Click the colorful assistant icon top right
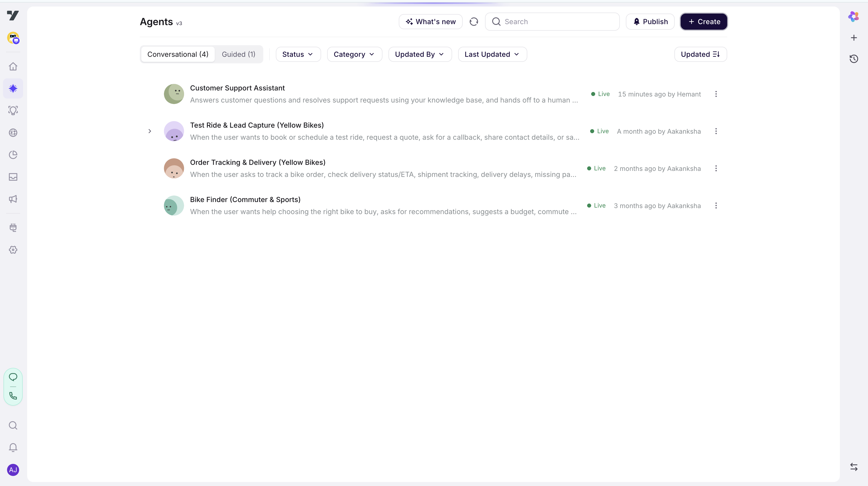This screenshot has height=486, width=868. [853, 16]
